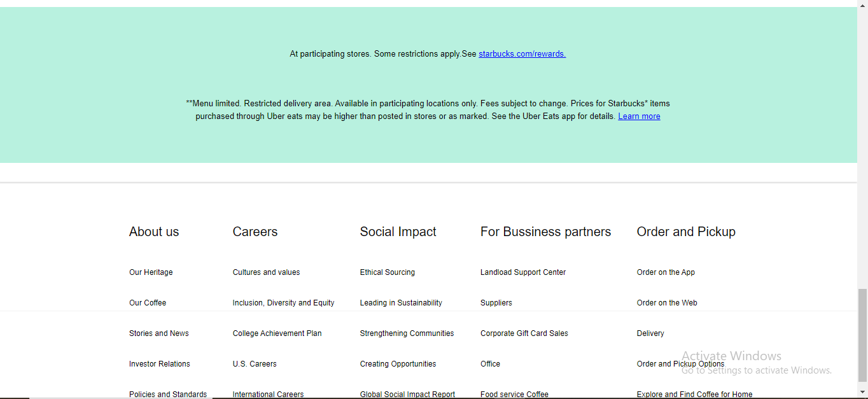
Task: Open Explore and Find Coffee for Home
Action: (694, 394)
